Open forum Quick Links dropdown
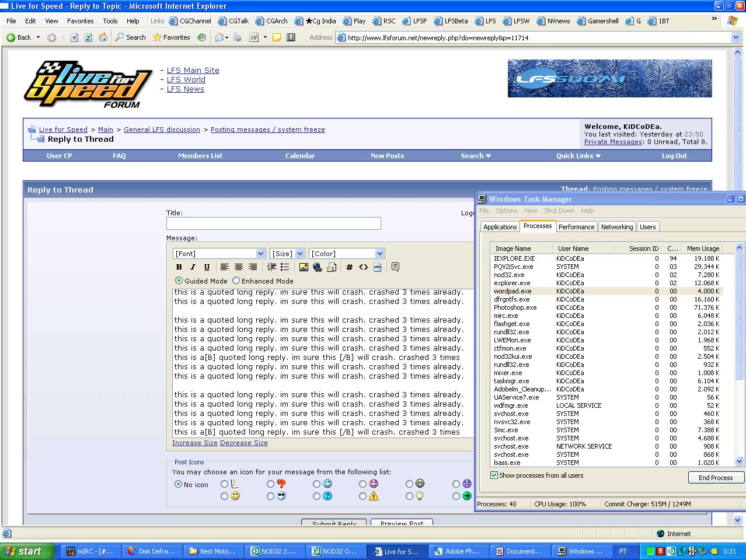The height and width of the screenshot is (560, 746). (x=578, y=156)
